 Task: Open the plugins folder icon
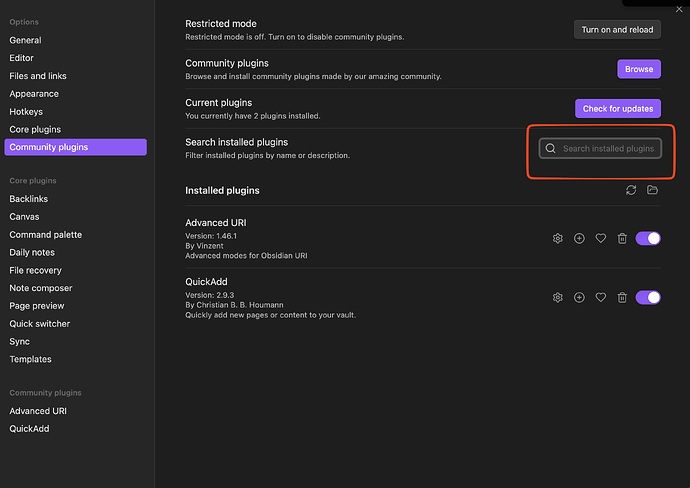pyautogui.click(x=653, y=190)
